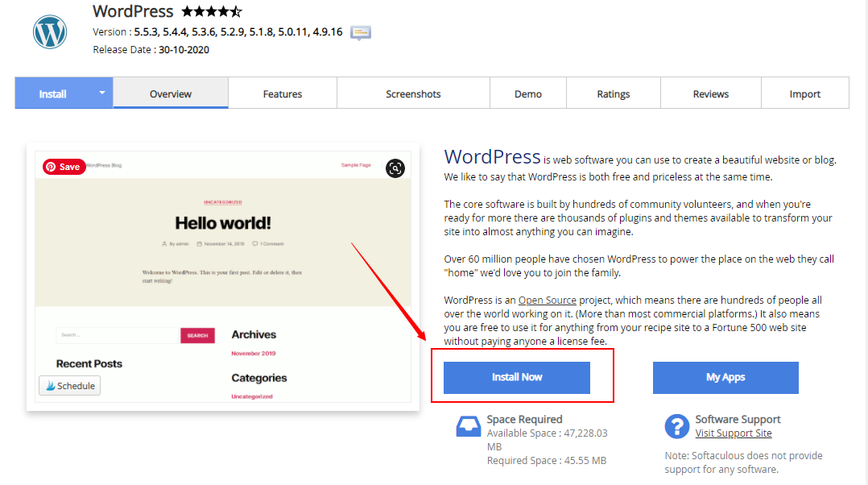View the Ratings tab
Image resolution: width=868 pixels, height=485 pixels.
(x=614, y=93)
